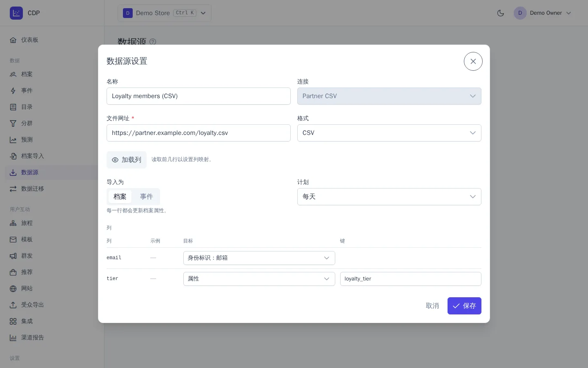Open 受众导出 audience export in sidebar
The width and height of the screenshot is (588, 368).
point(52,305)
